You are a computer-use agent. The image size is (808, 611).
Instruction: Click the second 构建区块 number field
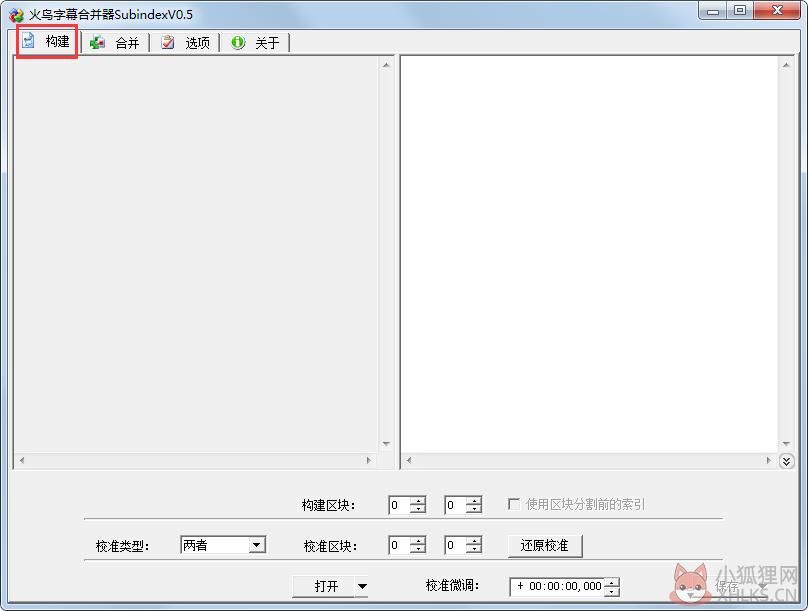456,505
